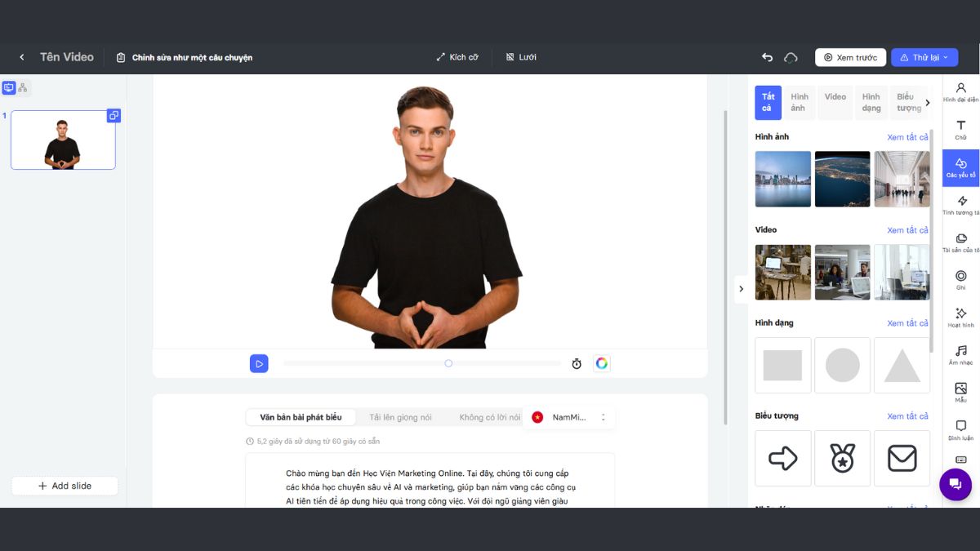Image resolution: width=980 pixels, height=551 pixels.
Task: Click Xem tất cả for Hình dạng
Action: [x=907, y=323]
